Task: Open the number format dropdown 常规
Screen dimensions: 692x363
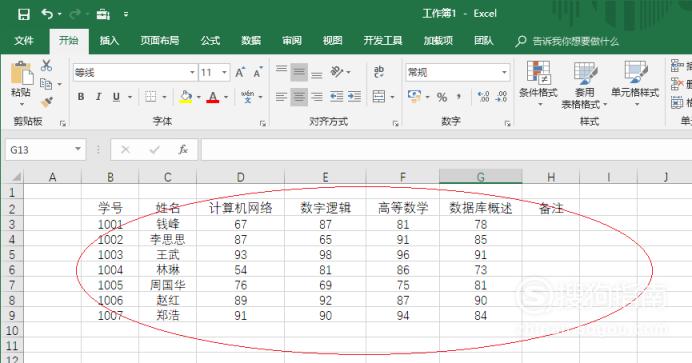Action: click(x=504, y=72)
